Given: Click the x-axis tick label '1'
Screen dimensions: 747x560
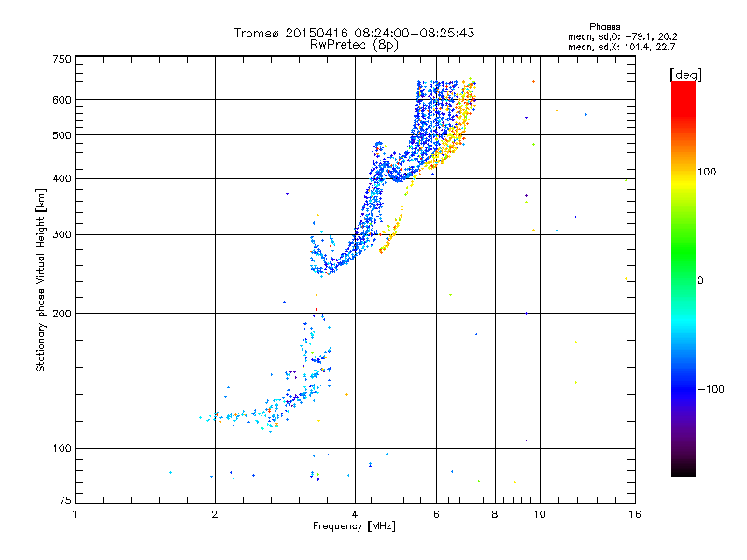Looking at the screenshot, I should (75, 514).
